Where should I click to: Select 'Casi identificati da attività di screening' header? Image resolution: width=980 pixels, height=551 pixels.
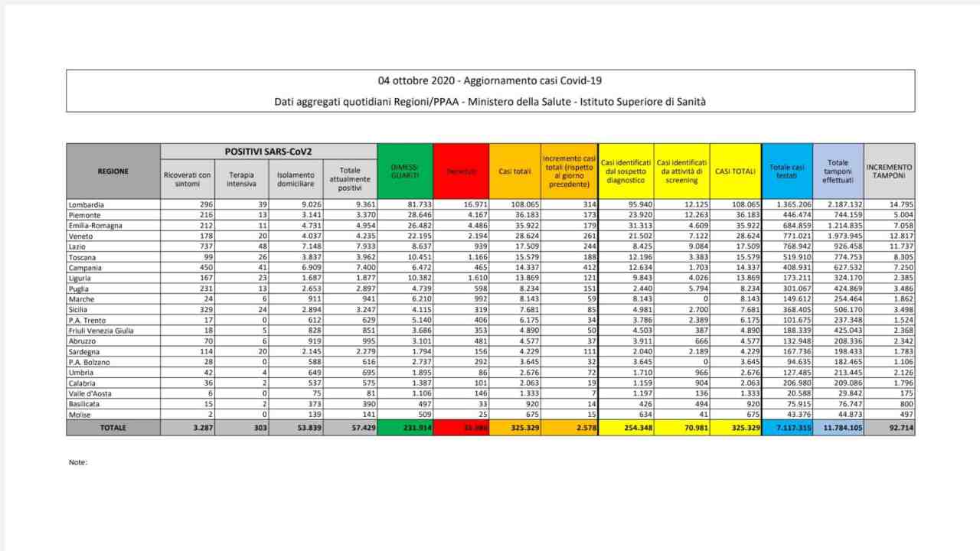(x=681, y=171)
